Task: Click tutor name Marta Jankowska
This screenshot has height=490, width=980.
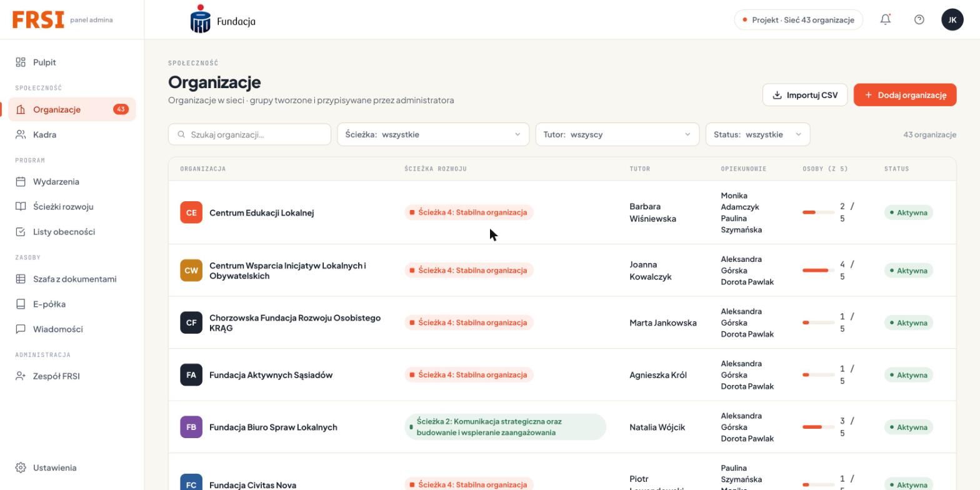Action: click(662, 322)
